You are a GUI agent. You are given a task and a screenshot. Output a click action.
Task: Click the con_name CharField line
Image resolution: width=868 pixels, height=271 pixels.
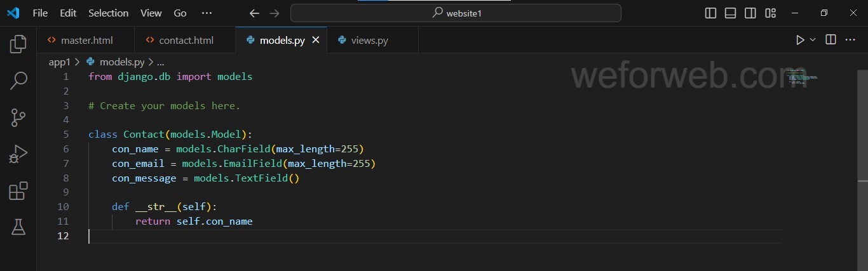coord(238,149)
